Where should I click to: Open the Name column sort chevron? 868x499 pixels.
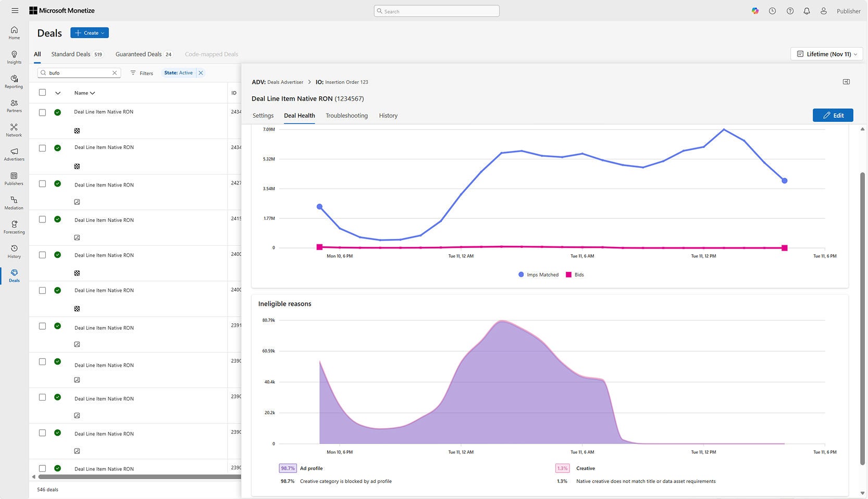93,93
